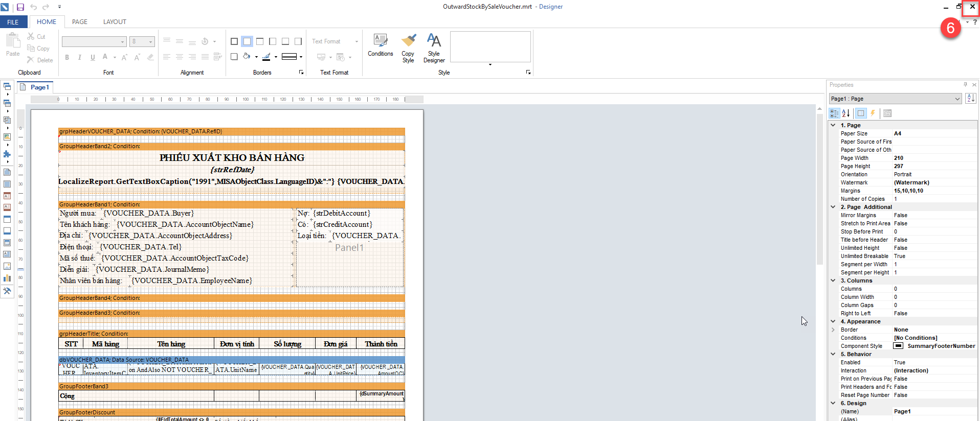The image size is (980, 421).
Task: Toggle the all-borders button
Action: pyautogui.click(x=234, y=41)
